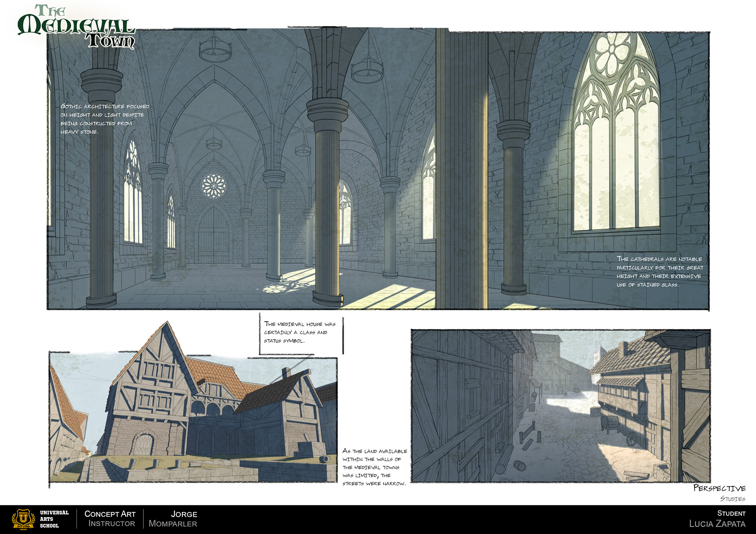Click the name 'Jorge Momparler'
Image resolution: width=756 pixels, height=534 pixels.
tap(173, 519)
